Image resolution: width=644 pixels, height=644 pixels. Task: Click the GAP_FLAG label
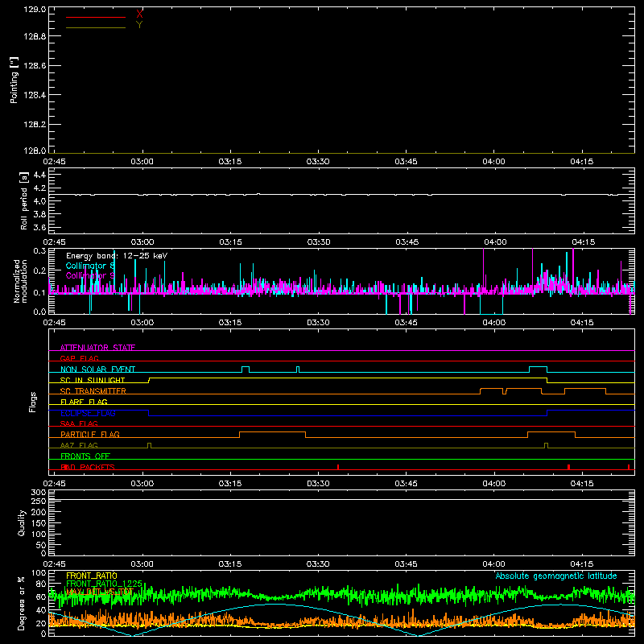point(79,358)
